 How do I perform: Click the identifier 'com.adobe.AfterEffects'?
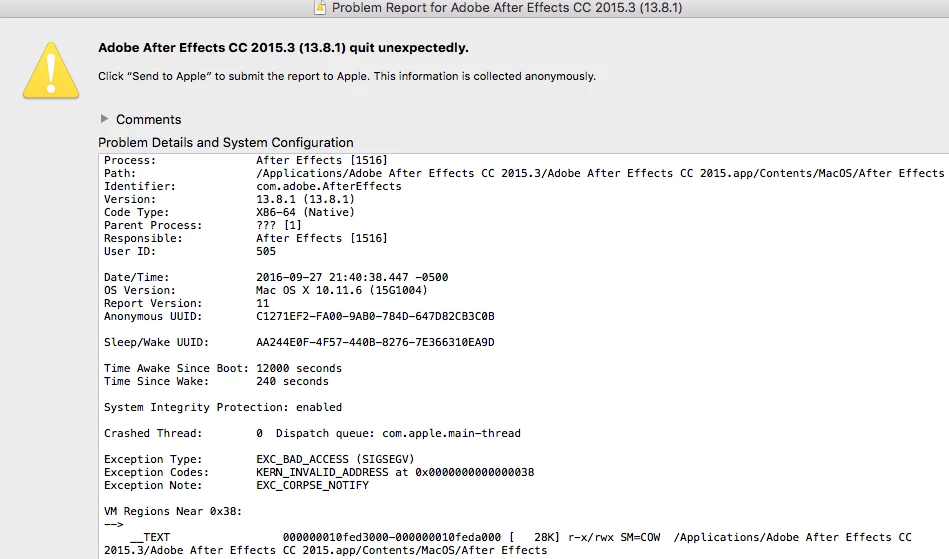coord(329,186)
